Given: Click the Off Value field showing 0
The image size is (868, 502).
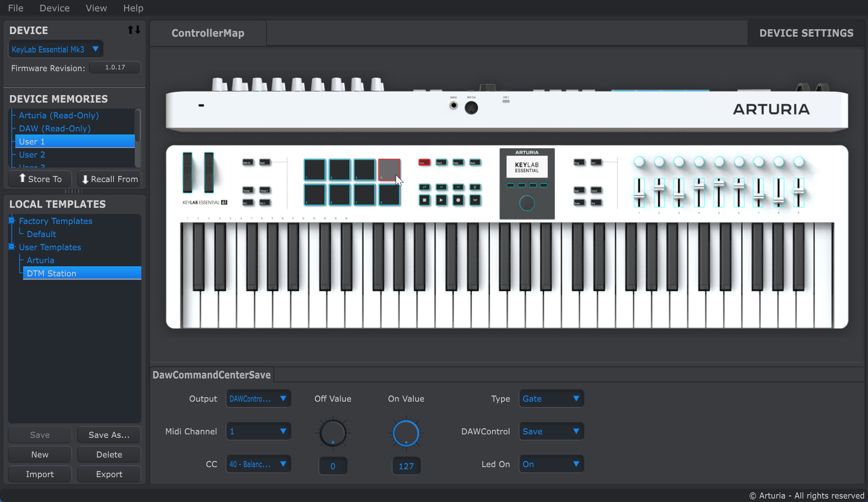Looking at the screenshot, I should 333,466.
